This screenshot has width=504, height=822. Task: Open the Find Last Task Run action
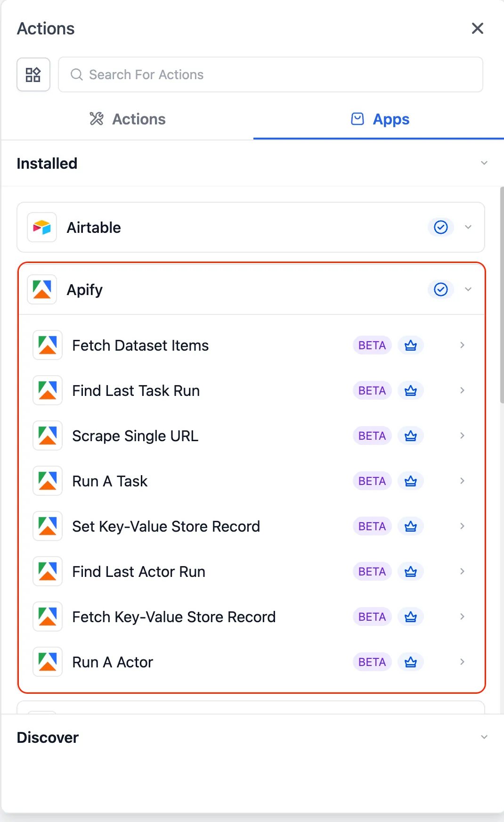pyautogui.click(x=136, y=391)
